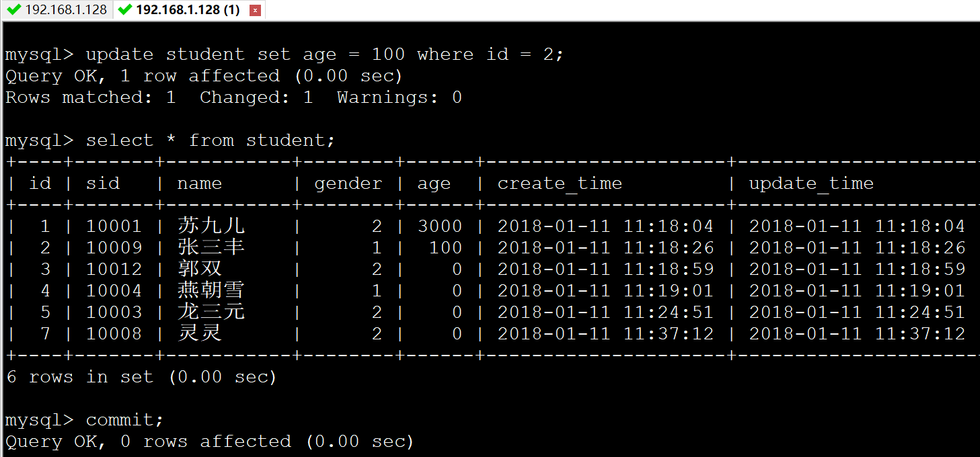Click the row showing 张三丰
Image resolution: width=980 pixels, height=457 pixels.
click(x=211, y=247)
